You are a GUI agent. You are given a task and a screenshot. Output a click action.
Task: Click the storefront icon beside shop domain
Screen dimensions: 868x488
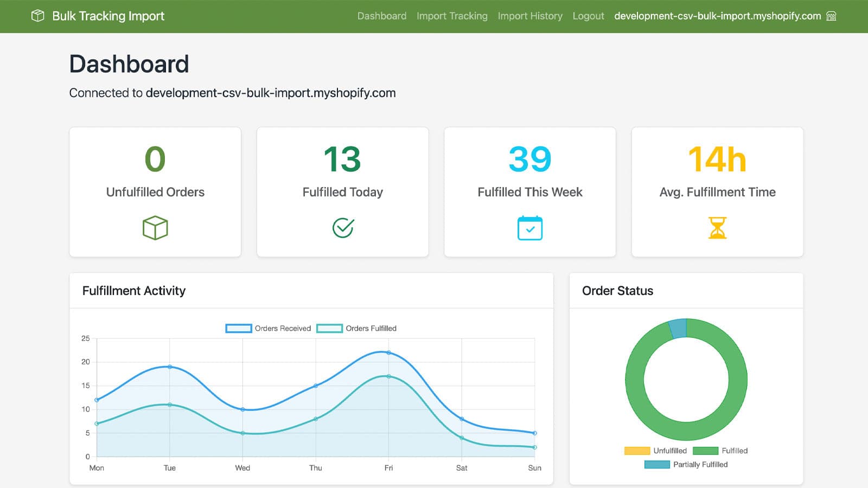831,16
